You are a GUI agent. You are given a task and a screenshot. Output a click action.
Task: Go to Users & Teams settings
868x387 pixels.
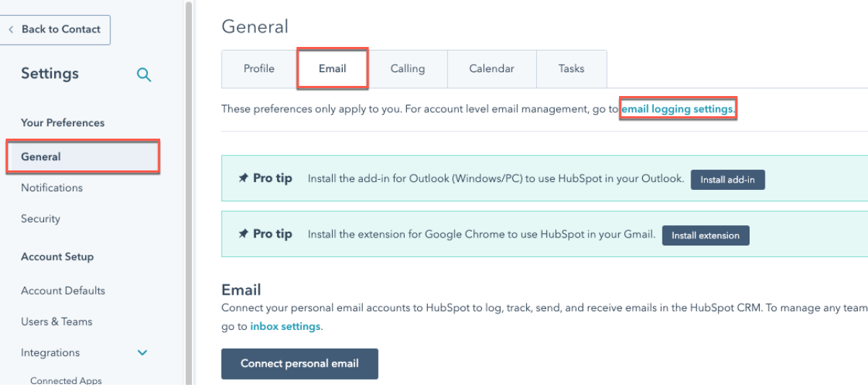(x=56, y=321)
